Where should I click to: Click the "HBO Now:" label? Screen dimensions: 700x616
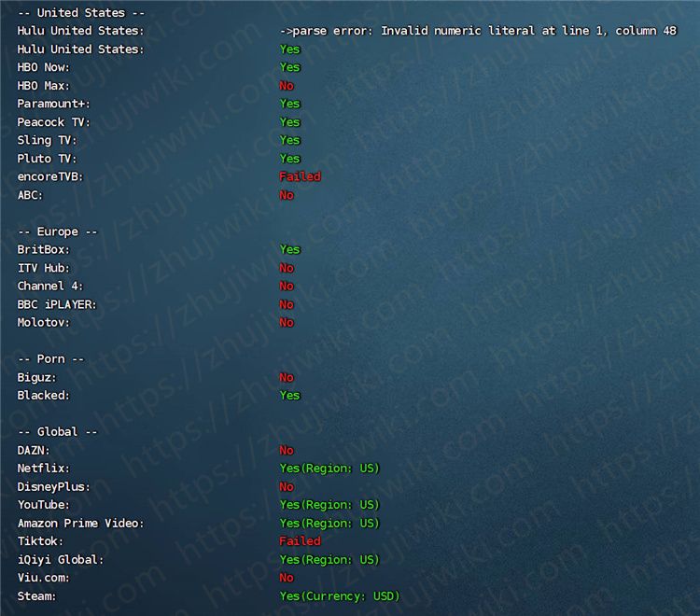coord(44,67)
